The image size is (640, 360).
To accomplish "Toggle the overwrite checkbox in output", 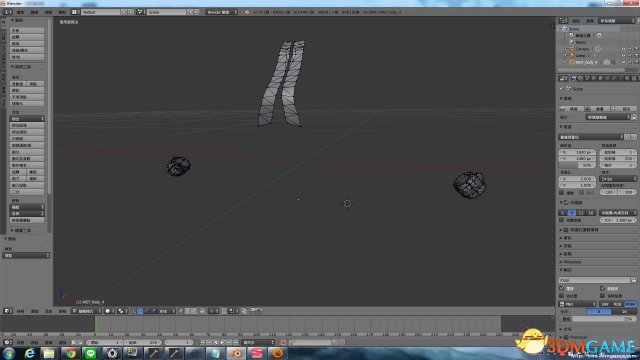I will 562,288.
